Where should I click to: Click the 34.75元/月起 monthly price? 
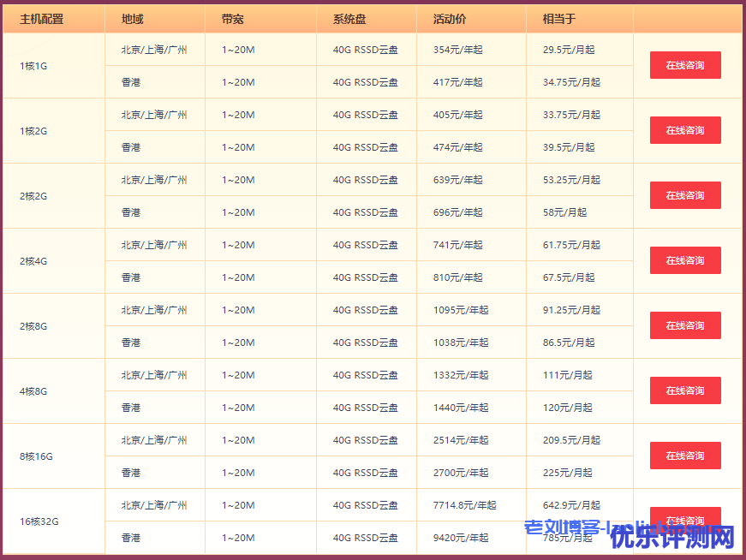571,82
